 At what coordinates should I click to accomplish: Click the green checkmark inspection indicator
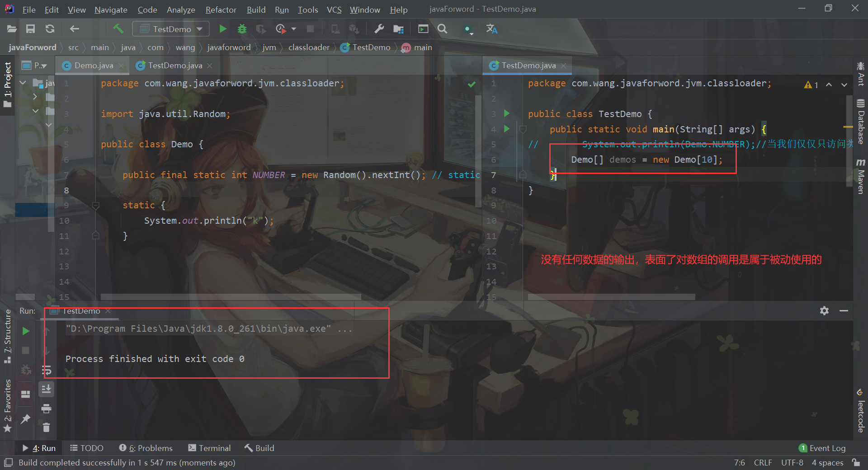pos(472,84)
